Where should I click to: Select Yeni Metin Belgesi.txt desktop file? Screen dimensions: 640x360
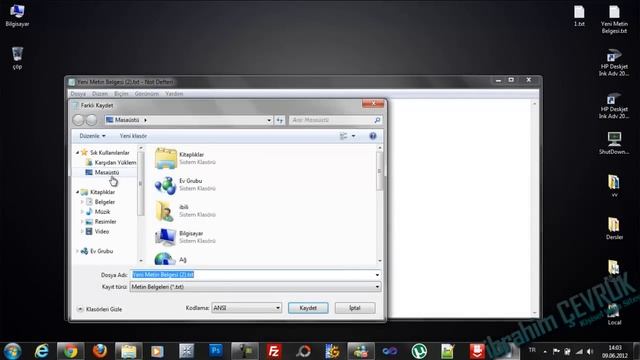[614, 19]
